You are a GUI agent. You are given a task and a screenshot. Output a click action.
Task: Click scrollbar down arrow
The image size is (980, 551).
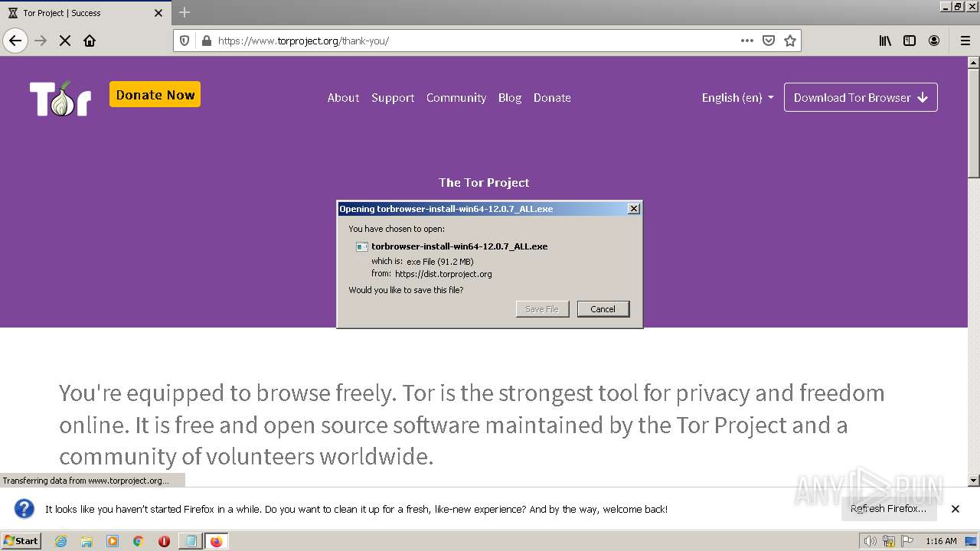click(974, 481)
